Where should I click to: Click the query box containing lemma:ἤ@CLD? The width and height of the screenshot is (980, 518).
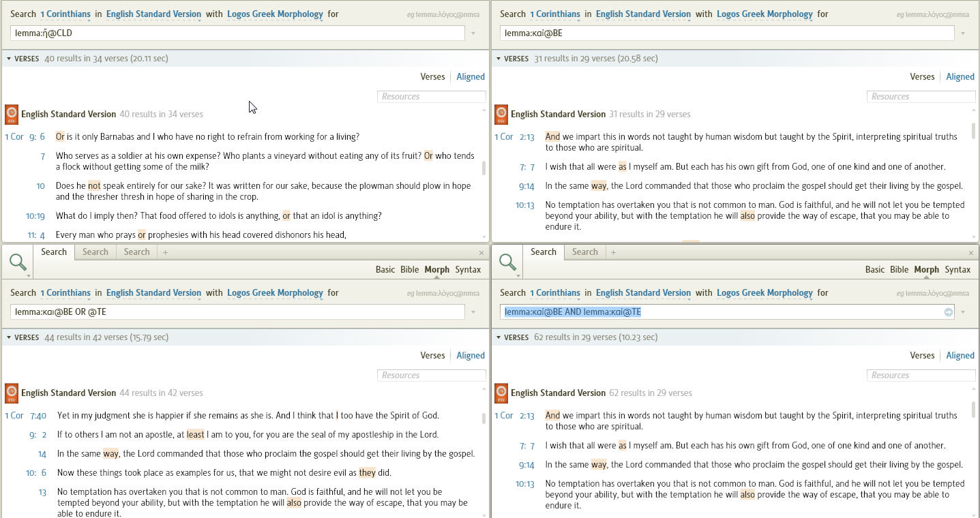point(237,33)
